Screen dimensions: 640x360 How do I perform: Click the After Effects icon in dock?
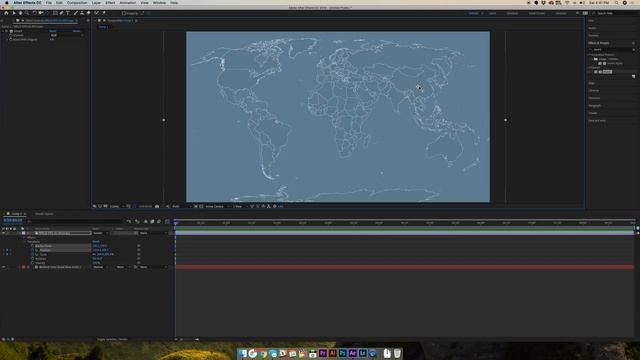(353, 353)
